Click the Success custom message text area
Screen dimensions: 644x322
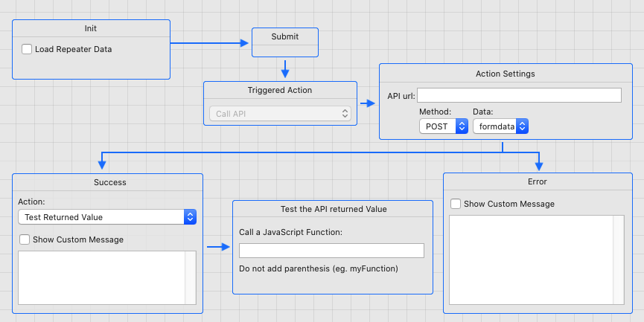tap(101, 277)
